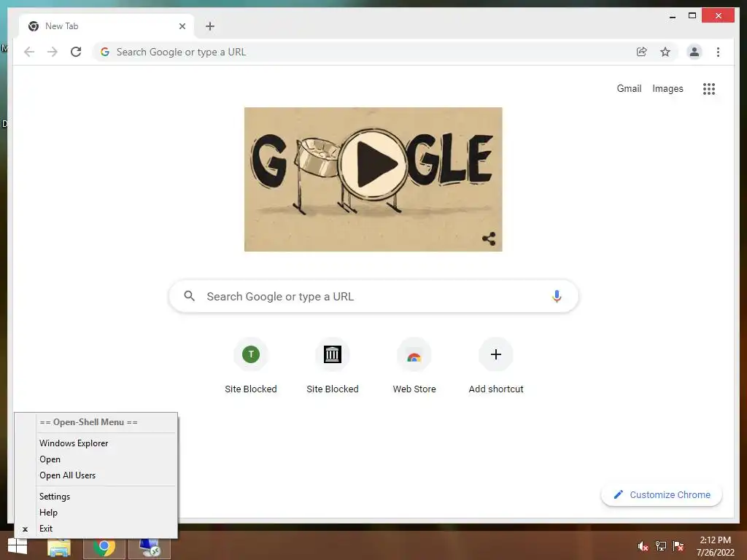This screenshot has width=747, height=560.
Task: Share the Google Doodle
Action: (489, 238)
